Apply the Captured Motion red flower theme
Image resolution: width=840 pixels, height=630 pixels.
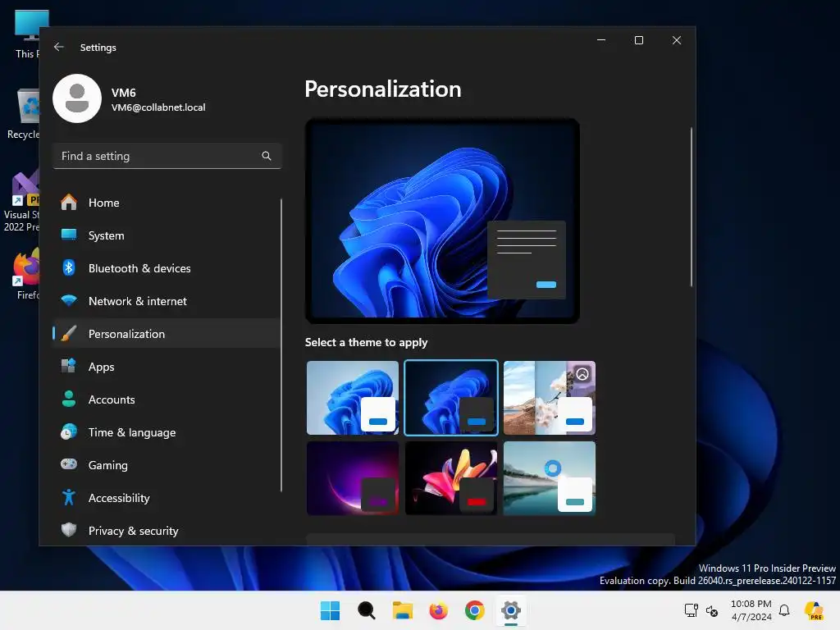tap(451, 478)
